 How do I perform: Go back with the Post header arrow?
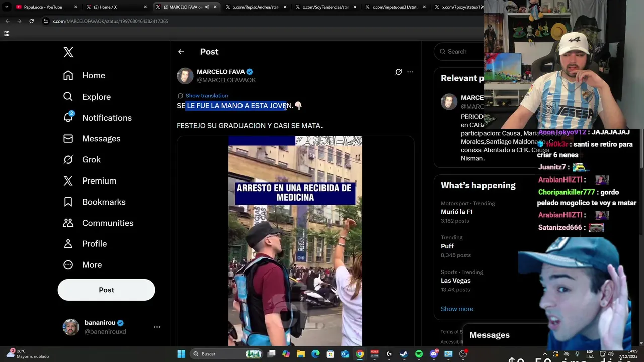pyautogui.click(x=181, y=52)
